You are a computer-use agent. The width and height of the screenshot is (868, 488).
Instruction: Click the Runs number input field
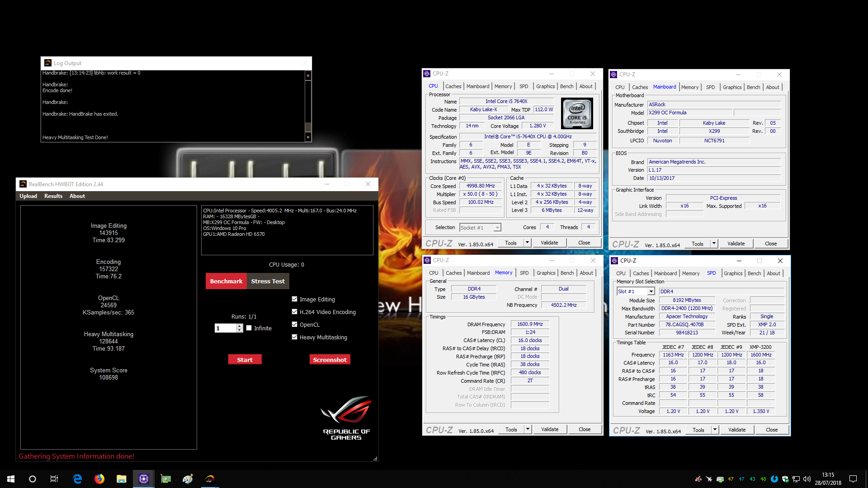(x=226, y=328)
